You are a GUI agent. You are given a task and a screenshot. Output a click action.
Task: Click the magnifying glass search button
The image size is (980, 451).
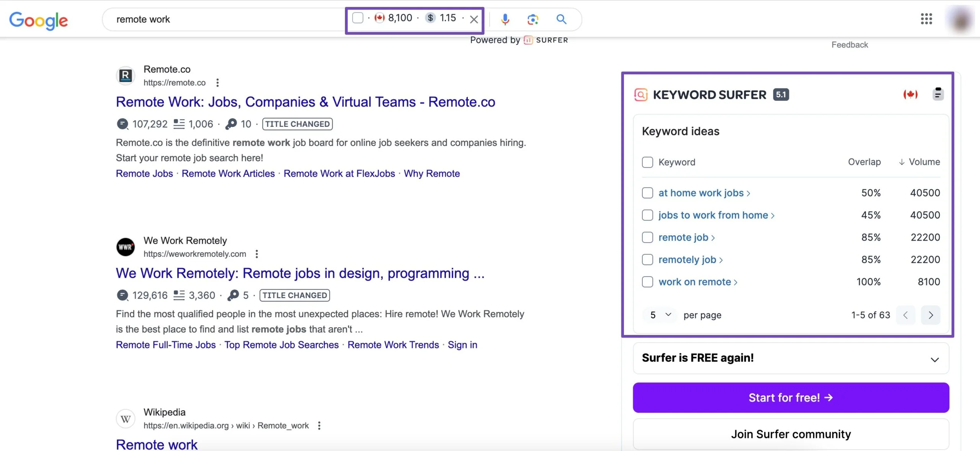tap(561, 19)
